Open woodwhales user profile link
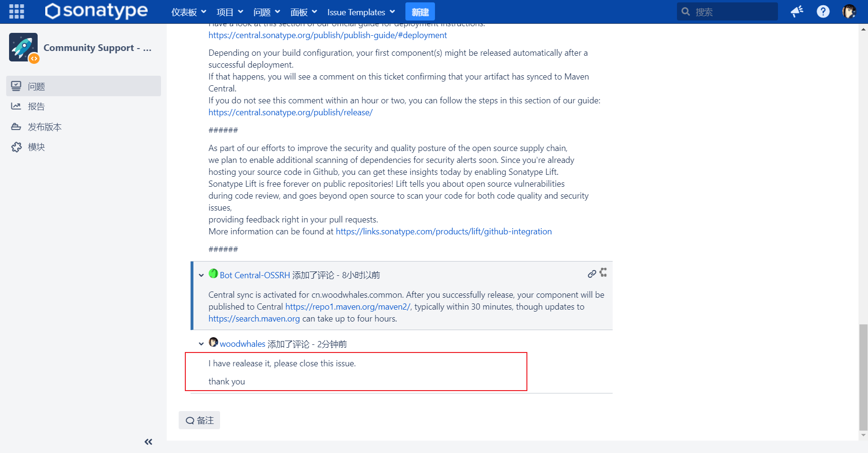 242,344
